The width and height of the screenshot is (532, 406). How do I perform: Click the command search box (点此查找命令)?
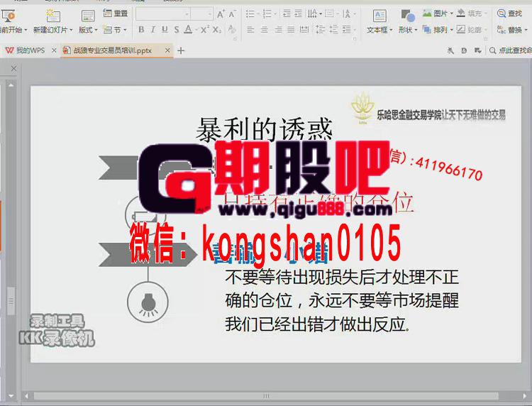tap(511, 50)
